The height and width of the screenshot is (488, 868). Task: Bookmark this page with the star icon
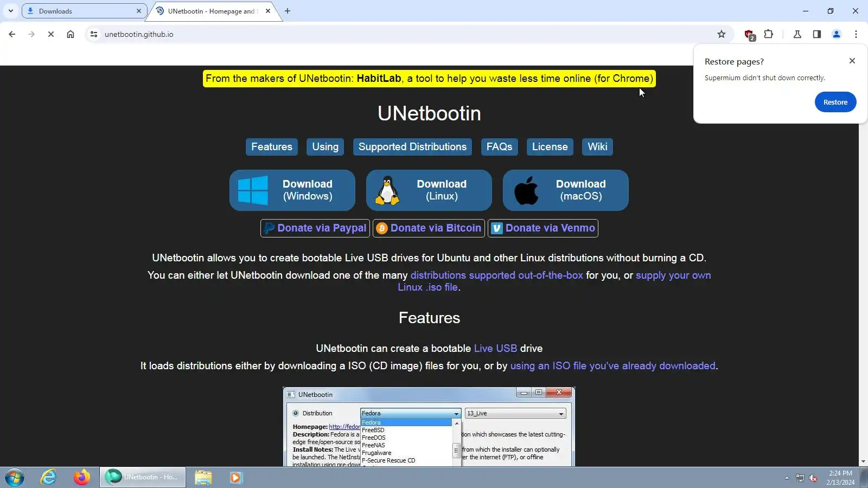coord(722,34)
